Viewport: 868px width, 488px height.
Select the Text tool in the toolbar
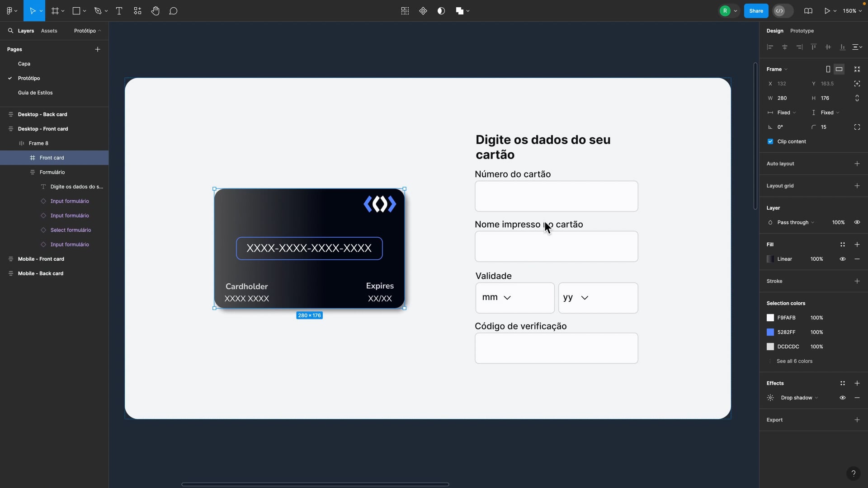(119, 11)
